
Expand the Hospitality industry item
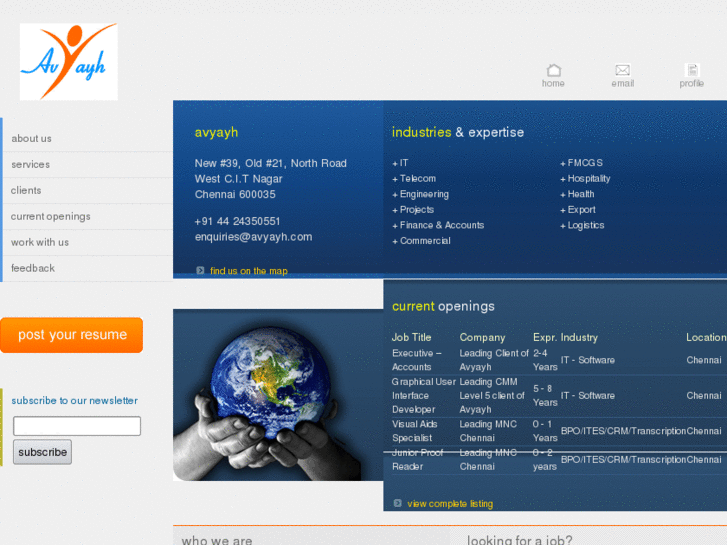tap(585, 179)
